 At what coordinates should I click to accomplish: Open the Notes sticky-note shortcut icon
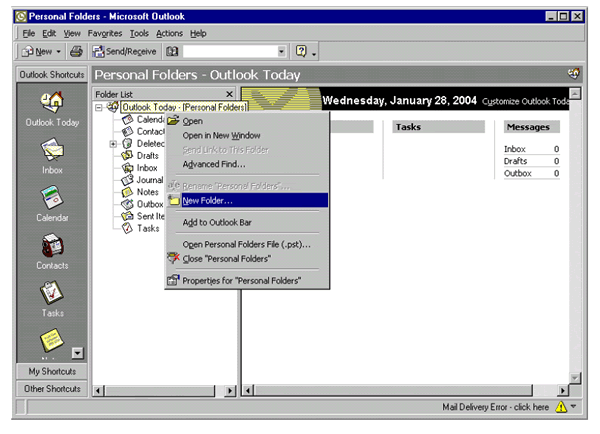coord(52,340)
